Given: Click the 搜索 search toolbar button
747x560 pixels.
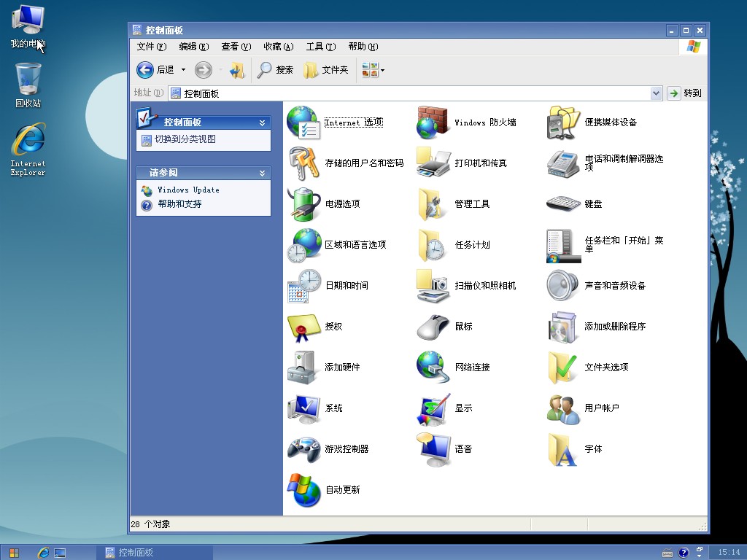Looking at the screenshot, I should click(x=275, y=70).
